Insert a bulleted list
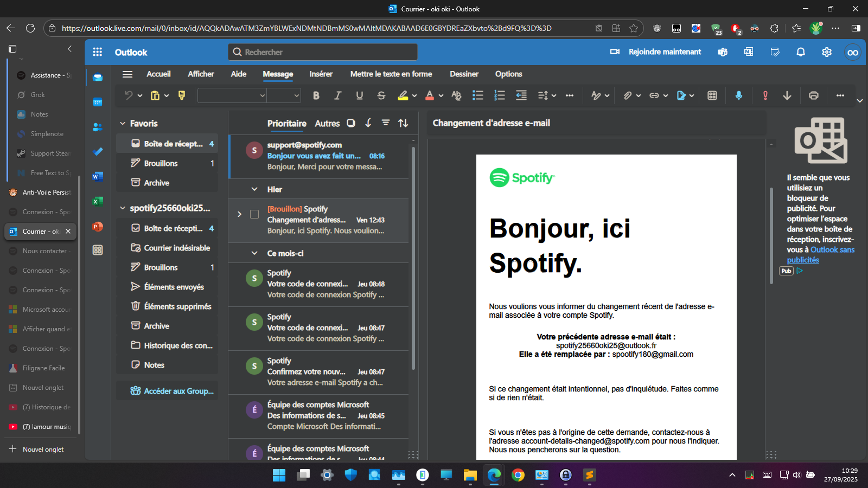Viewport: 868px width, 488px height. pyautogui.click(x=477, y=95)
